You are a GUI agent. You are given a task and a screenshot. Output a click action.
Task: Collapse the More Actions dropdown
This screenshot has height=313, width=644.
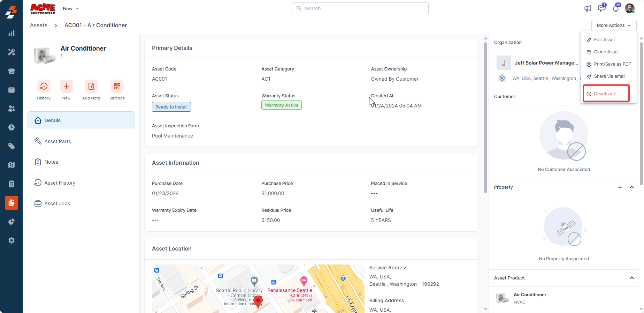614,25
